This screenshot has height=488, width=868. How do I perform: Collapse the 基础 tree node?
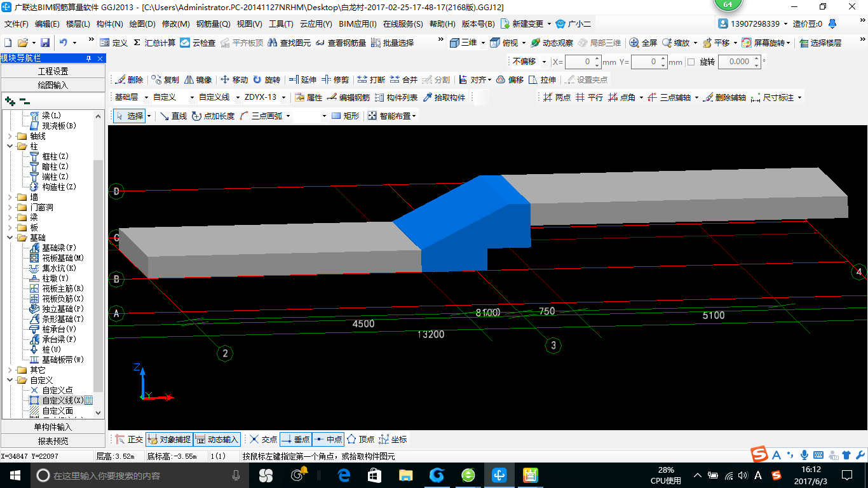tap(10, 238)
